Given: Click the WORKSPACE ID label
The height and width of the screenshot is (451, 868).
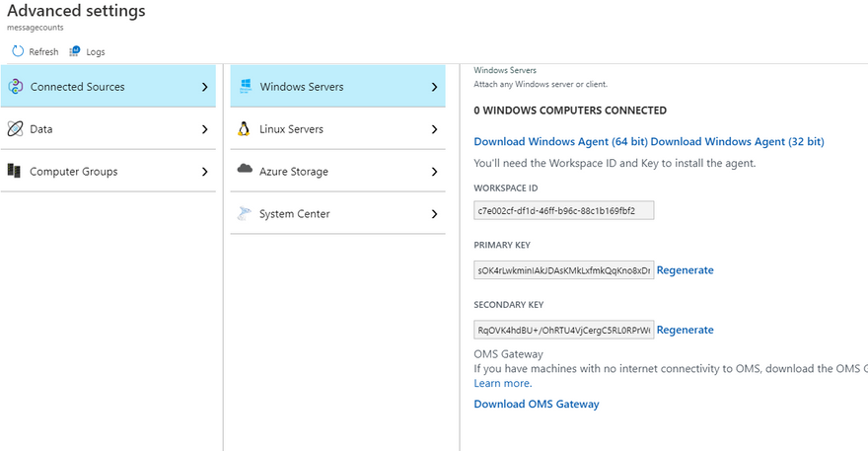Looking at the screenshot, I should tap(505, 188).
